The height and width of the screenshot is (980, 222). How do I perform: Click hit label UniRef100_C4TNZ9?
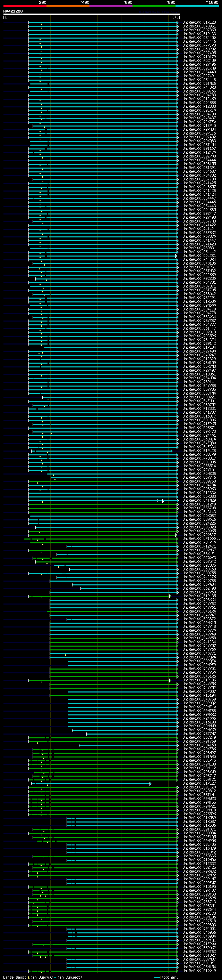click(199, 501)
